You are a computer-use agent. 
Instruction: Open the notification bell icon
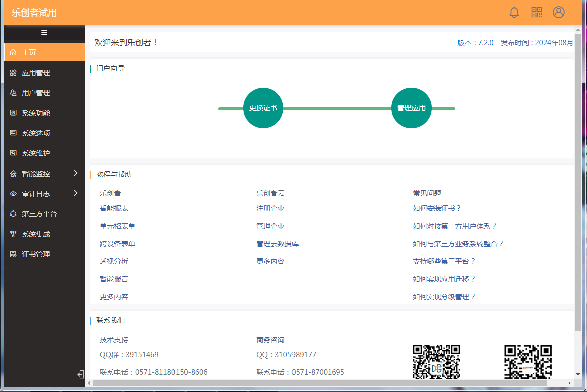514,13
